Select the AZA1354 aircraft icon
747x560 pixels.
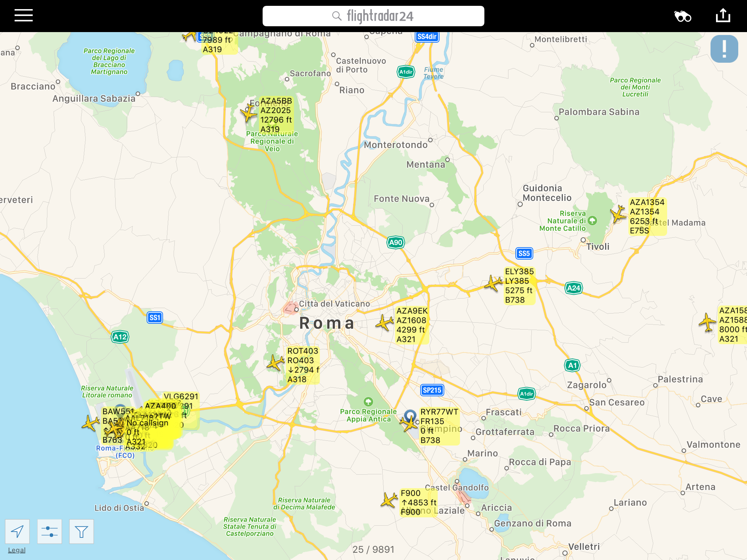pyautogui.click(x=619, y=214)
